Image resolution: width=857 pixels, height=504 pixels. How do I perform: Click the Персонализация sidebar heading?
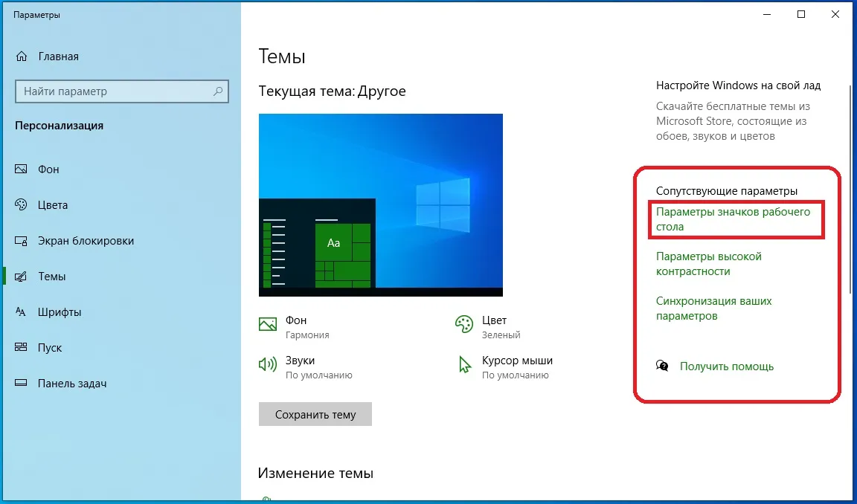tap(59, 126)
